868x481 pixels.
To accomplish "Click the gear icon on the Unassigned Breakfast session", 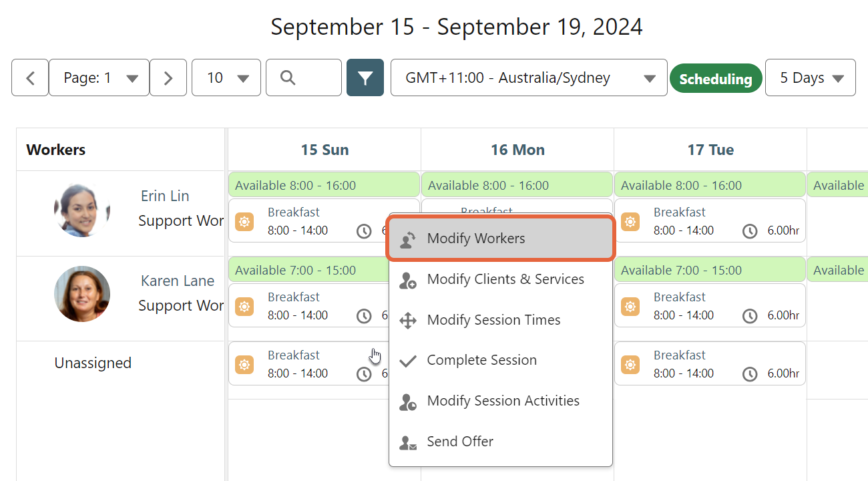I will [x=244, y=364].
